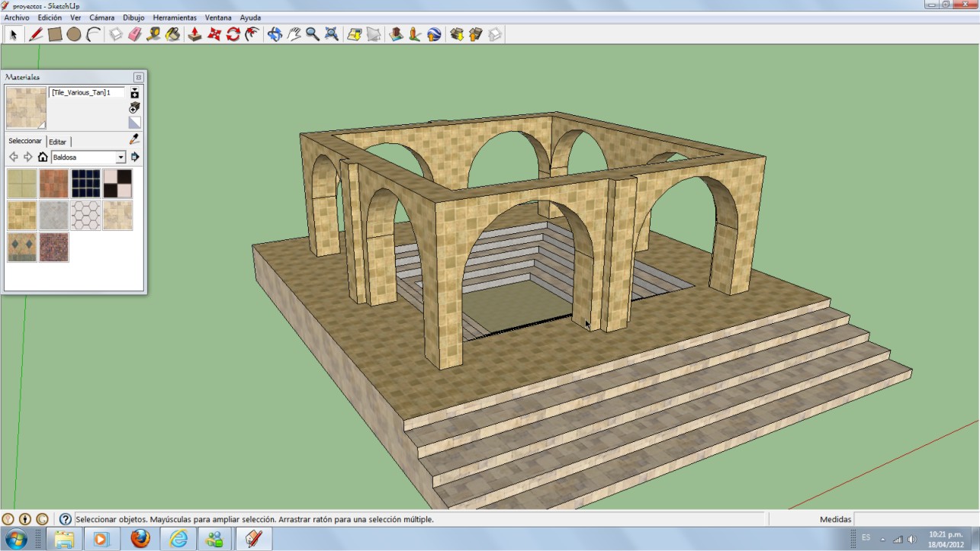Screen dimensions: 980x551
Task: Select the Eraser tool
Action: pyautogui.click(x=135, y=34)
